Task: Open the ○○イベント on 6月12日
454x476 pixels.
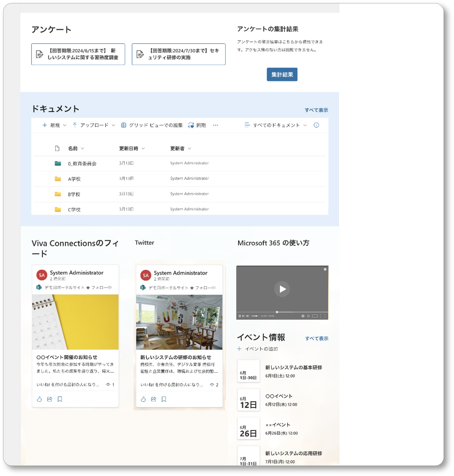Action: point(279,396)
